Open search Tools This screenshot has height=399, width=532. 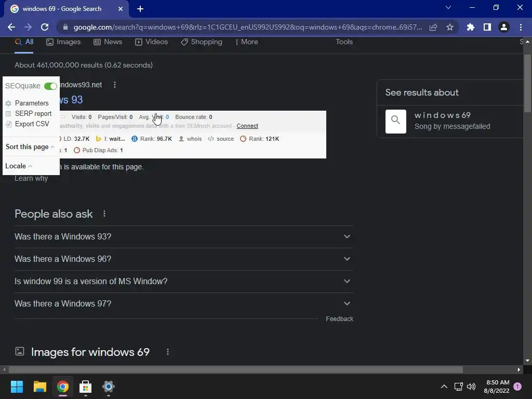(344, 42)
